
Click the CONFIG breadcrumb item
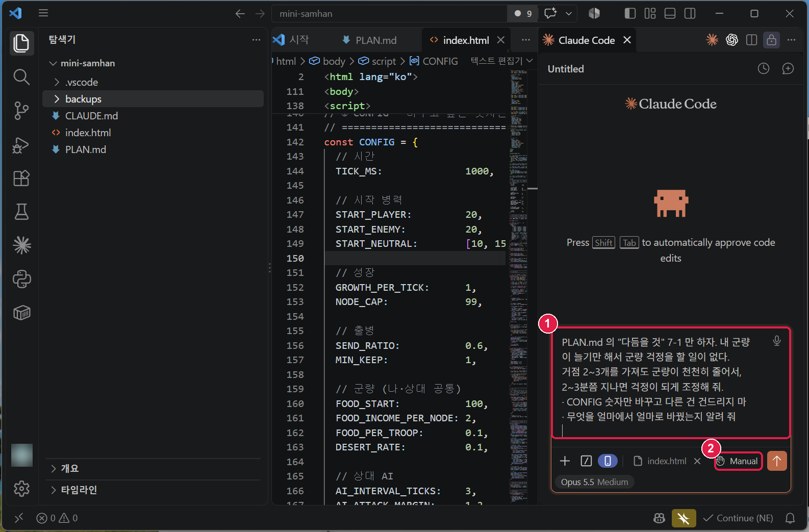click(434, 61)
